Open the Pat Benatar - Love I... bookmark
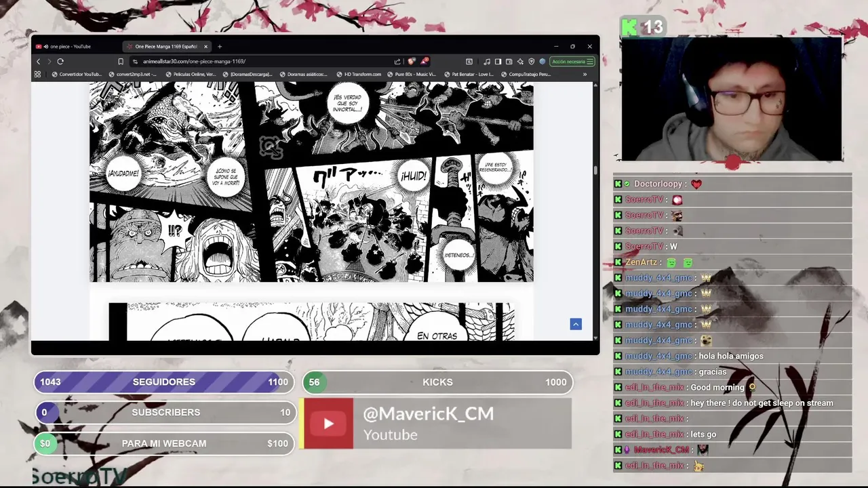This screenshot has width=868, height=488. click(469, 74)
